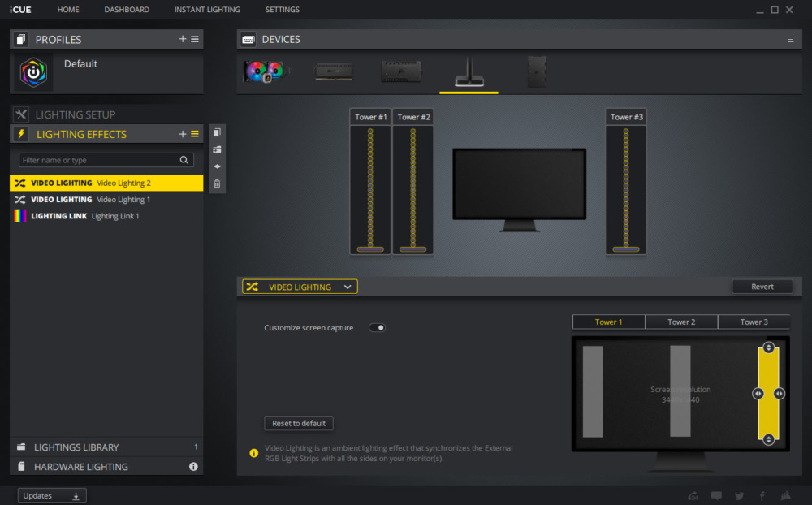Image resolution: width=812 pixels, height=505 pixels.
Task: Select the Default profile icon
Action: (33, 72)
